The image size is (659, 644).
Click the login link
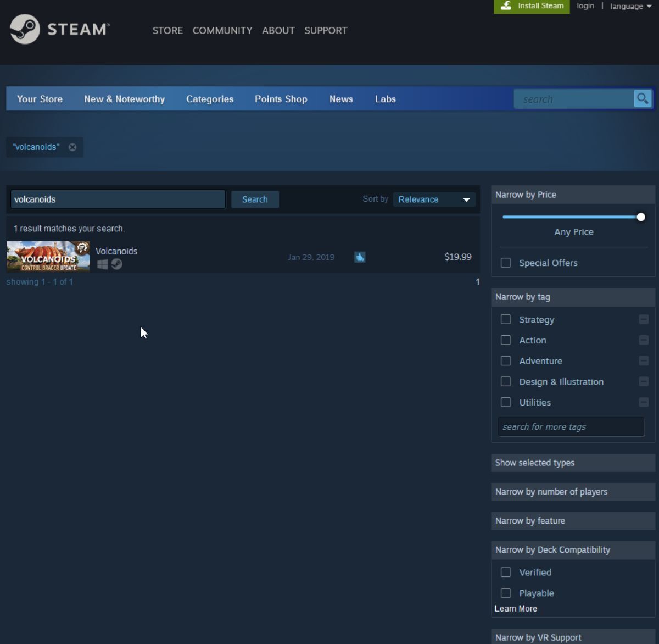coord(585,5)
